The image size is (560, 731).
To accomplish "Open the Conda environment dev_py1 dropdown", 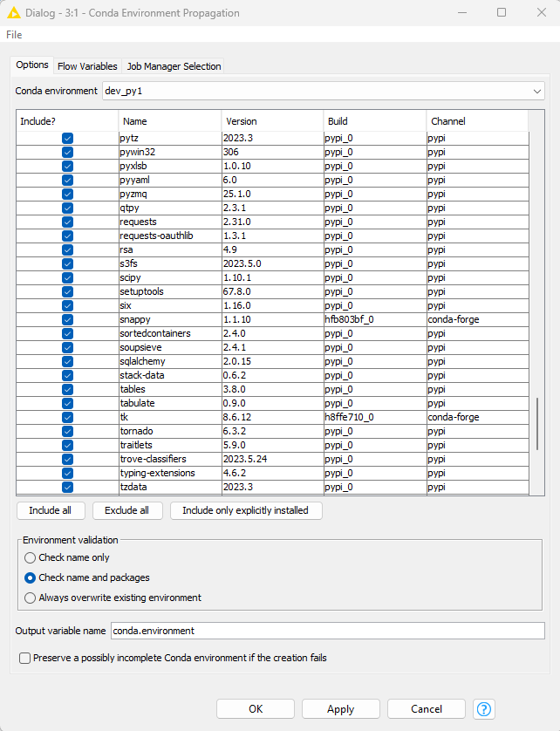I will click(323, 91).
